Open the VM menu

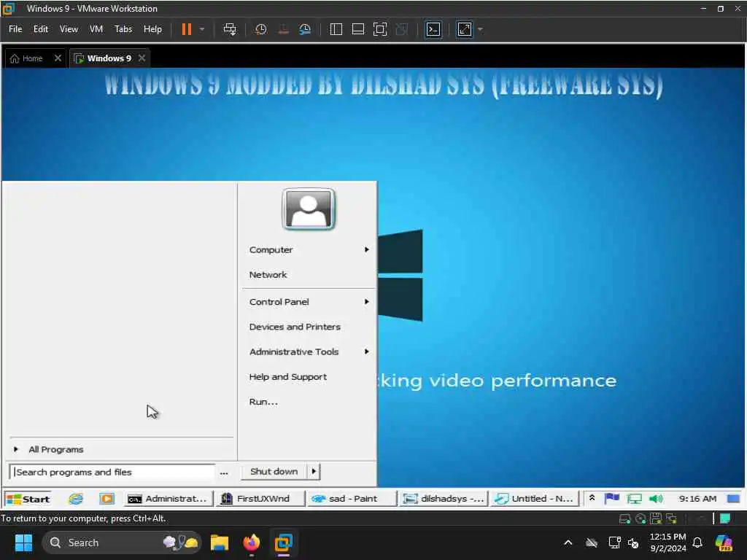(96, 29)
